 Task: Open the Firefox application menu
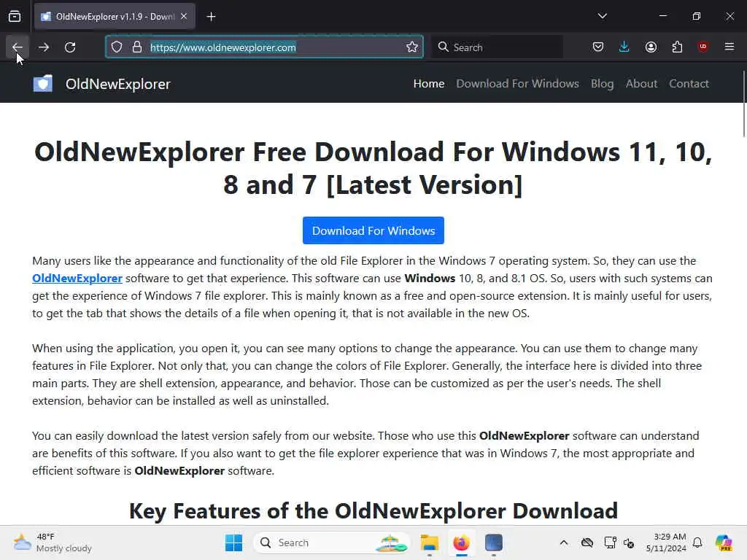729,47
